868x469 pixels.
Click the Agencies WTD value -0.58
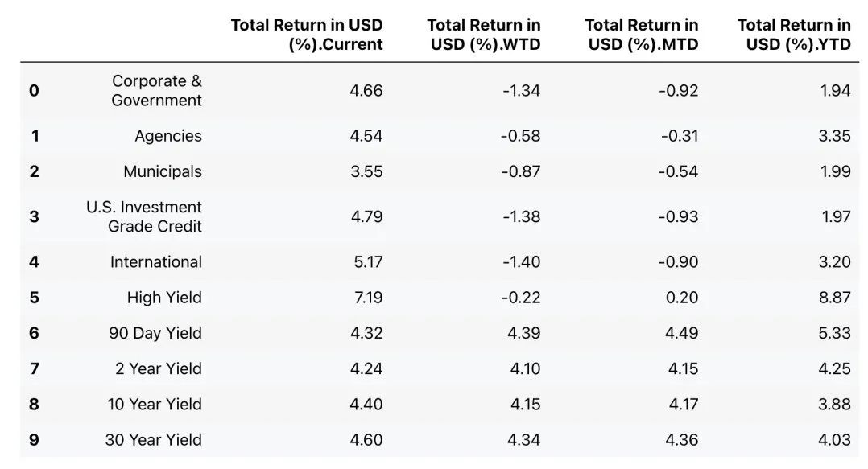tap(520, 136)
